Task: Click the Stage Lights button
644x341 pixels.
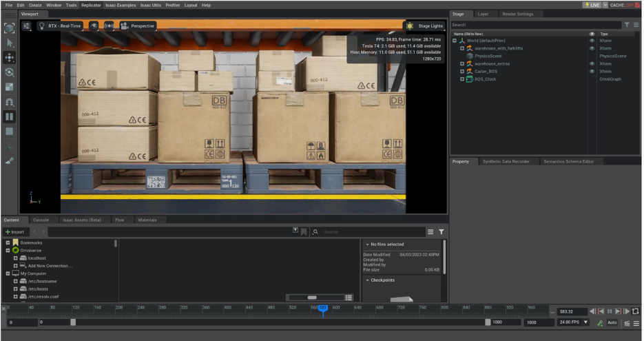Action: (425, 25)
